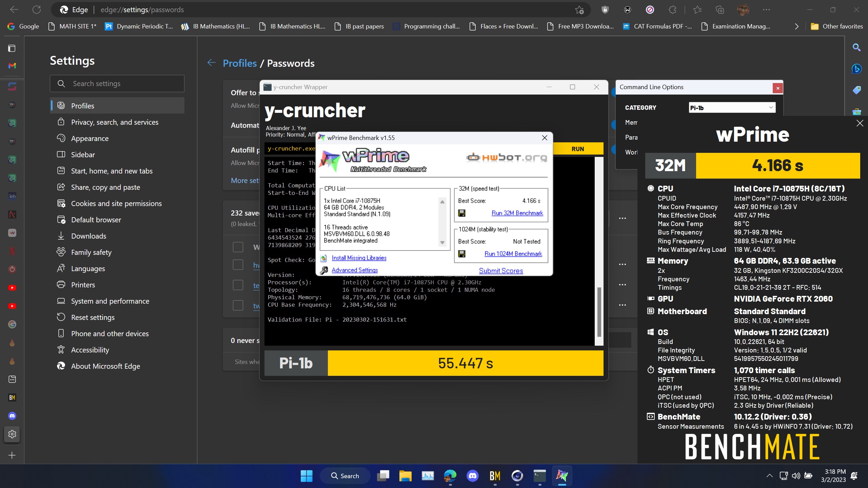Open BenchMate BM taskbar icon
Screen dimensions: 868x488
(x=495, y=476)
